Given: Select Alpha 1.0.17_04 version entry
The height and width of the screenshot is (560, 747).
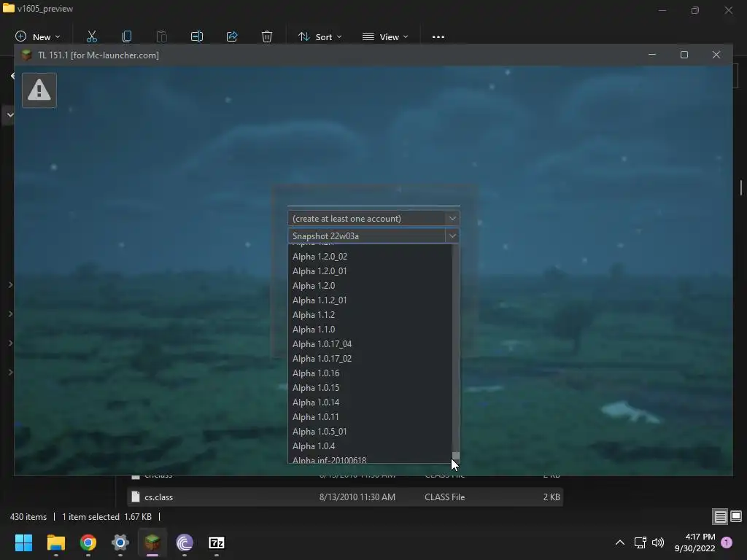Looking at the screenshot, I should click(x=370, y=344).
